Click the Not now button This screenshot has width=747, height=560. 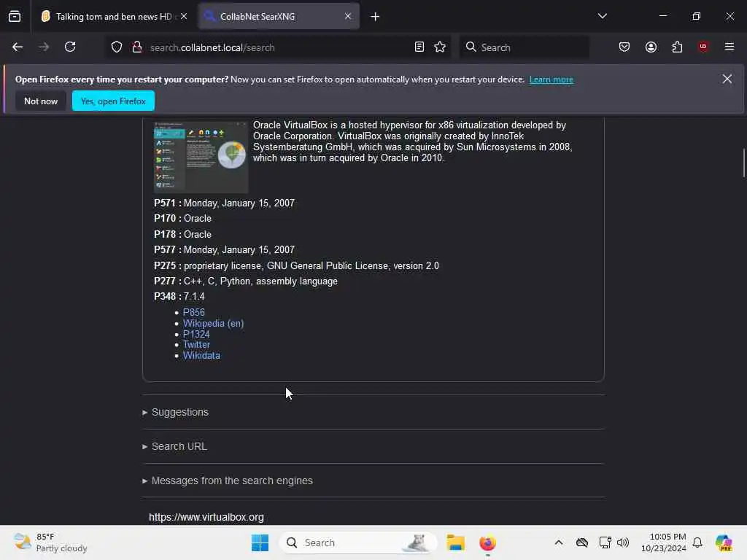[x=41, y=101]
